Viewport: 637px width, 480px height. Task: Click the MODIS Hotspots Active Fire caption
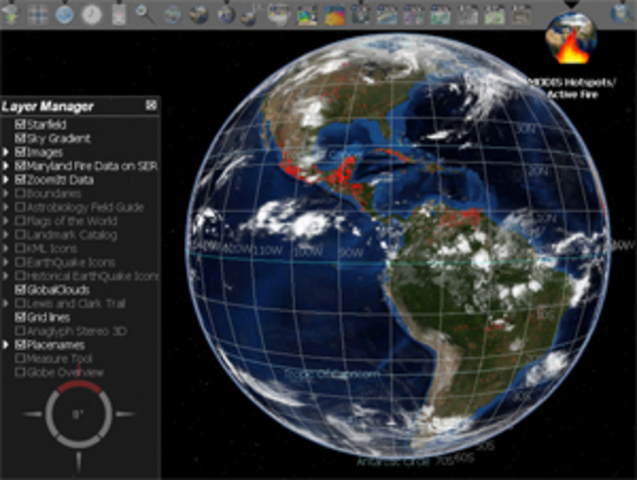coord(572,89)
